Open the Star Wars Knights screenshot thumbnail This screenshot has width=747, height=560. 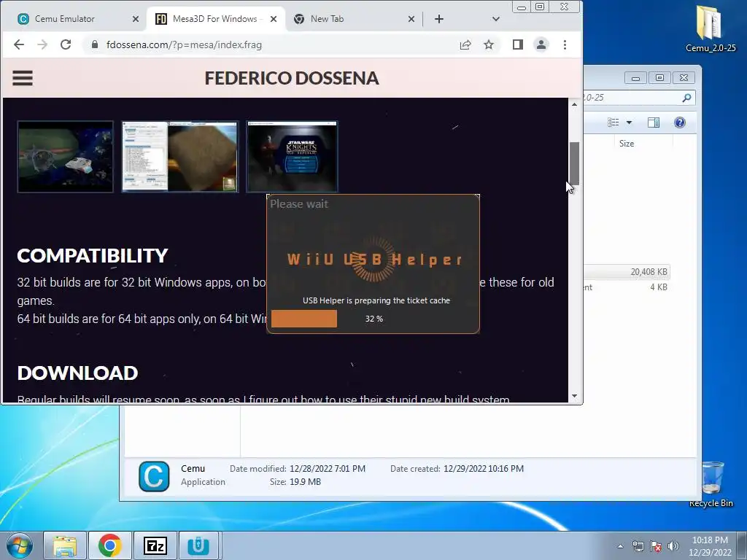tap(292, 157)
